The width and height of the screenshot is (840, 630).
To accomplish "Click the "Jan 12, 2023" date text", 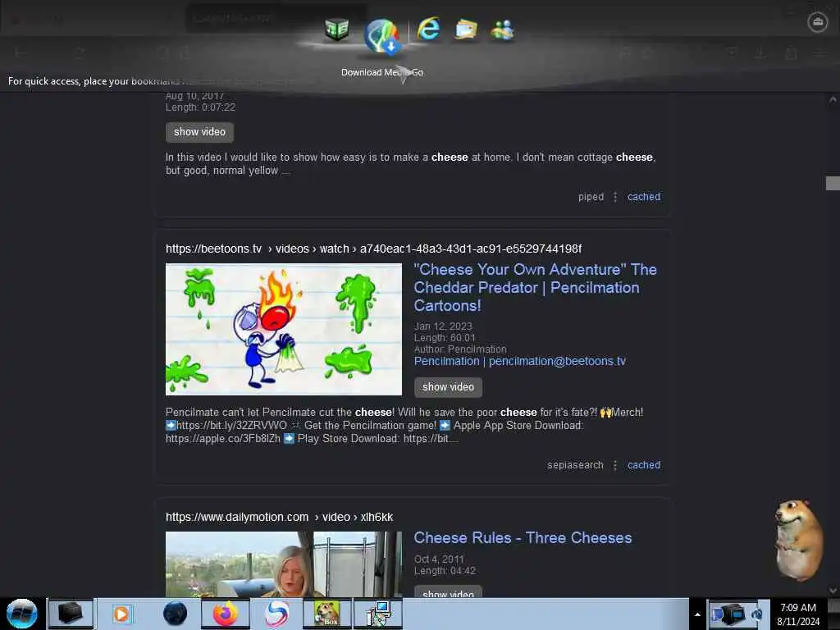I will point(442,326).
